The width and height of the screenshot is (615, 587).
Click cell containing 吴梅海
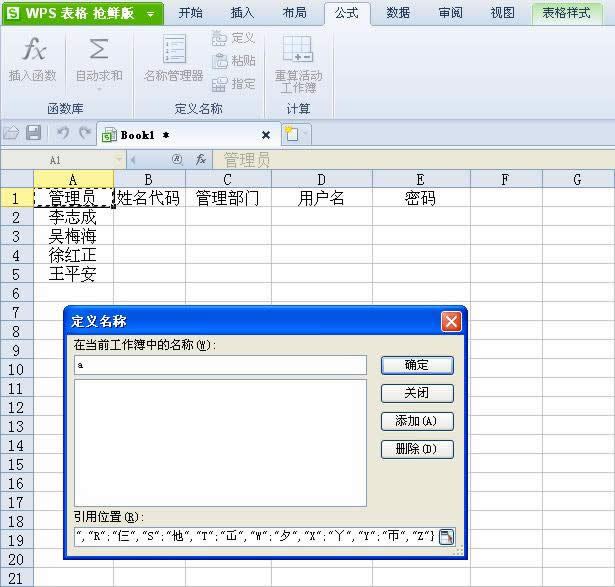point(73,236)
